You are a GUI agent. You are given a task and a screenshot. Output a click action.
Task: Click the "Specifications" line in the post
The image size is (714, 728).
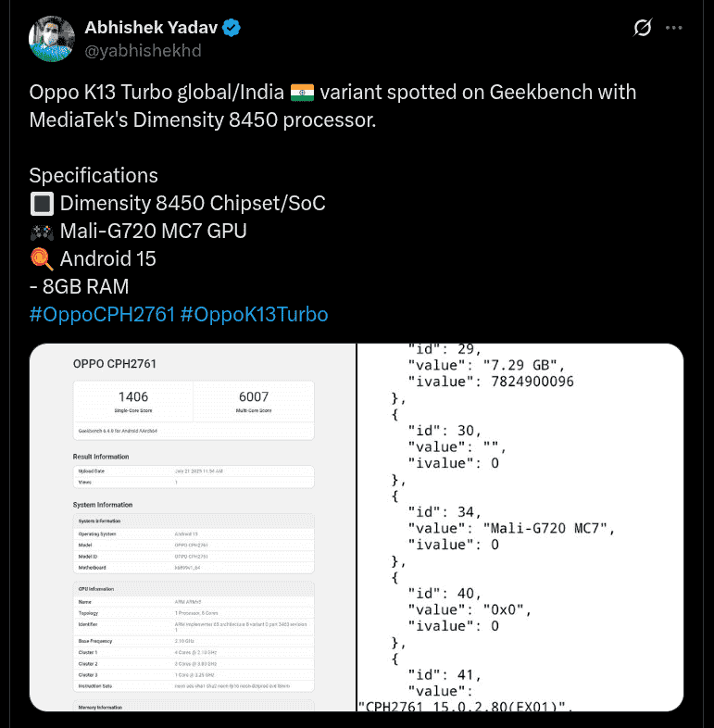click(94, 176)
